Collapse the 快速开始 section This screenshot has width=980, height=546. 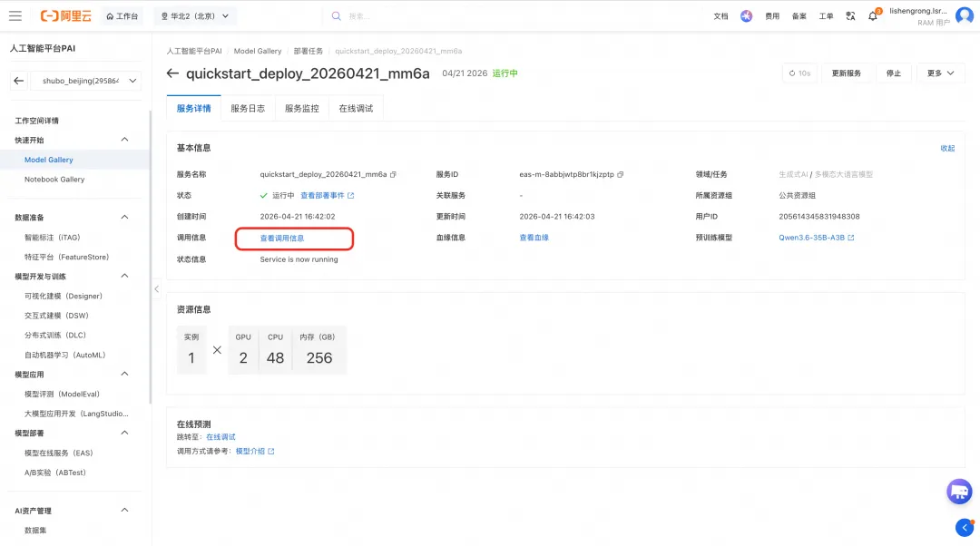pyautogui.click(x=124, y=140)
